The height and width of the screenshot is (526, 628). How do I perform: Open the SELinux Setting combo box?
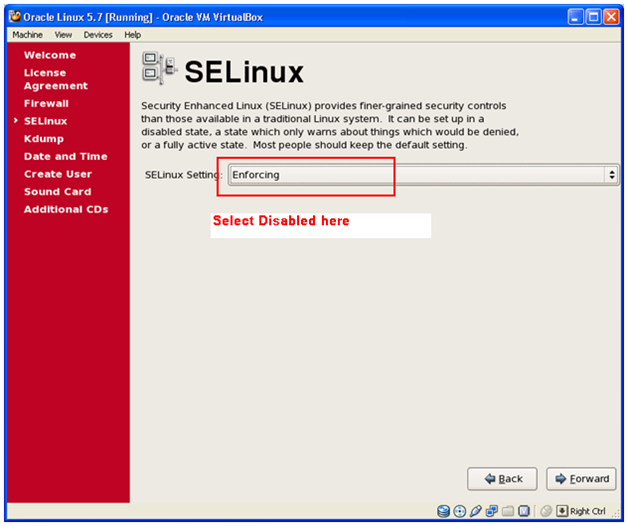[423, 175]
